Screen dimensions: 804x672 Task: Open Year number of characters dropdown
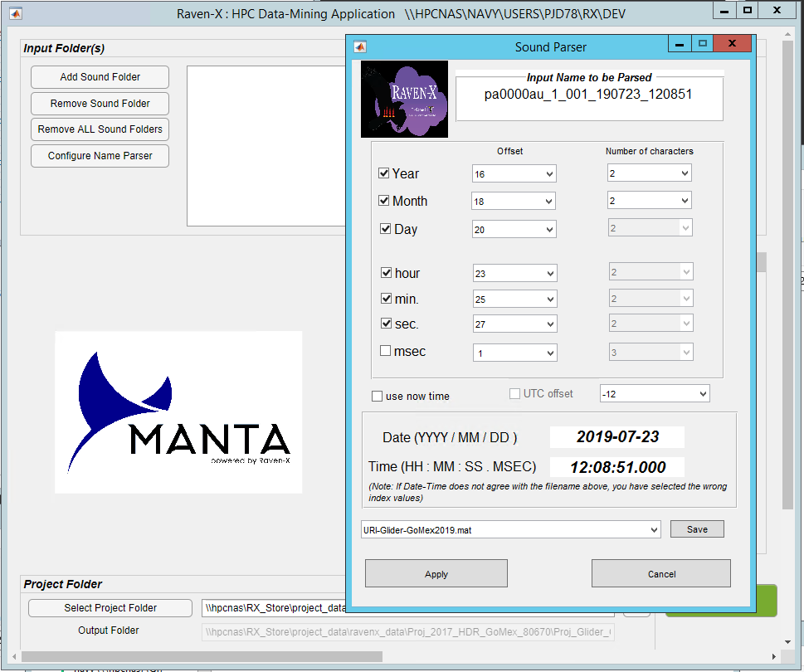point(649,173)
